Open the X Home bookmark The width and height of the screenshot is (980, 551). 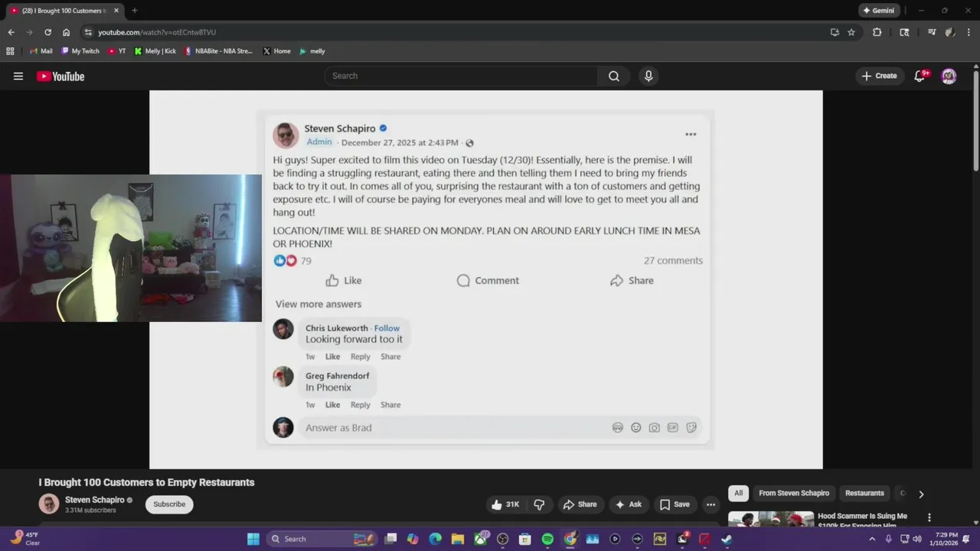click(276, 51)
